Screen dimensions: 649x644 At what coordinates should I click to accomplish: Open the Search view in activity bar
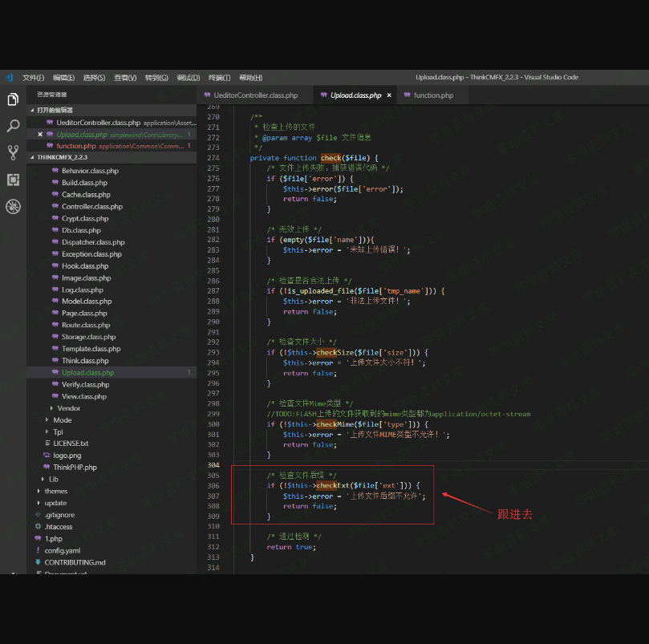click(13, 126)
